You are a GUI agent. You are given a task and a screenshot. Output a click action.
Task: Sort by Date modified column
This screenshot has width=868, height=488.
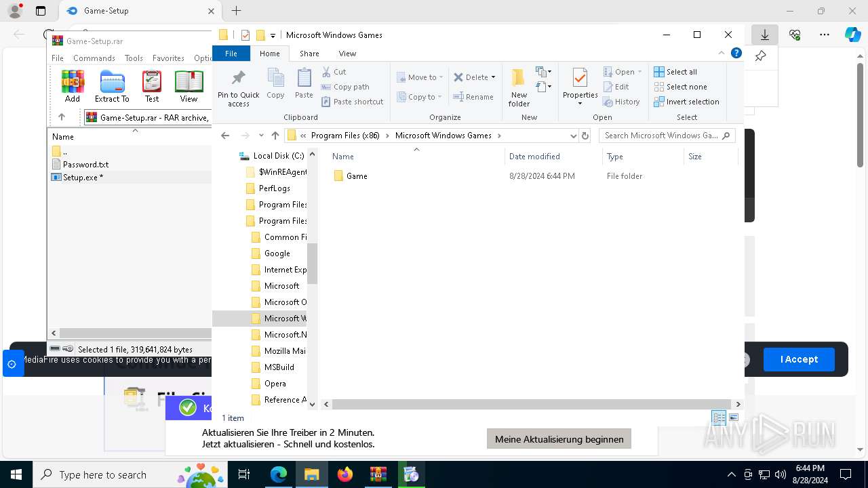point(534,157)
